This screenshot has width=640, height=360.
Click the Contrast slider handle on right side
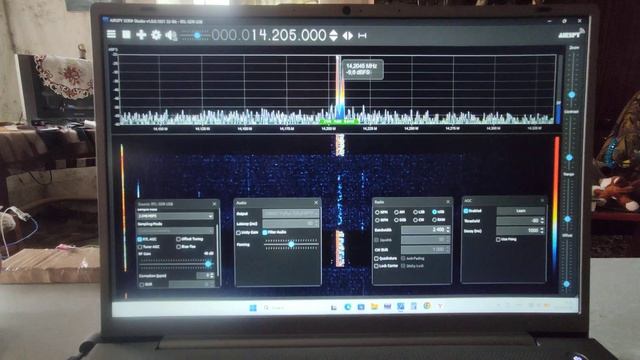click(x=569, y=157)
